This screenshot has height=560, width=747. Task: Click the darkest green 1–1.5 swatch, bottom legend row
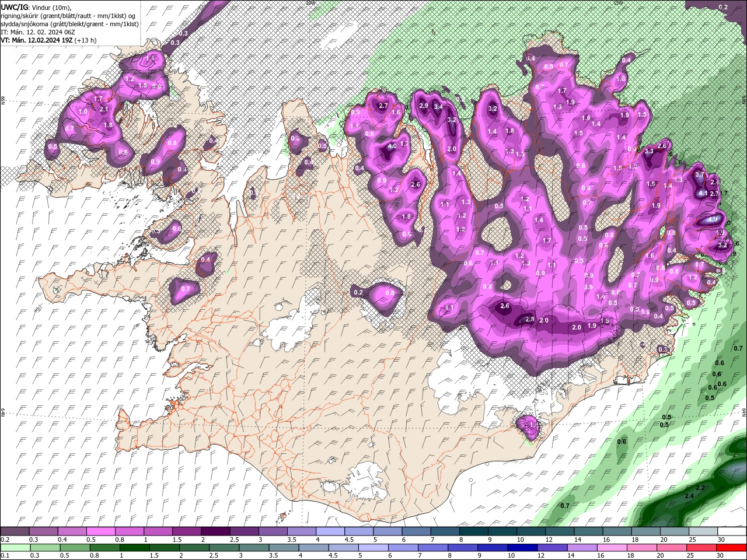[134, 548]
